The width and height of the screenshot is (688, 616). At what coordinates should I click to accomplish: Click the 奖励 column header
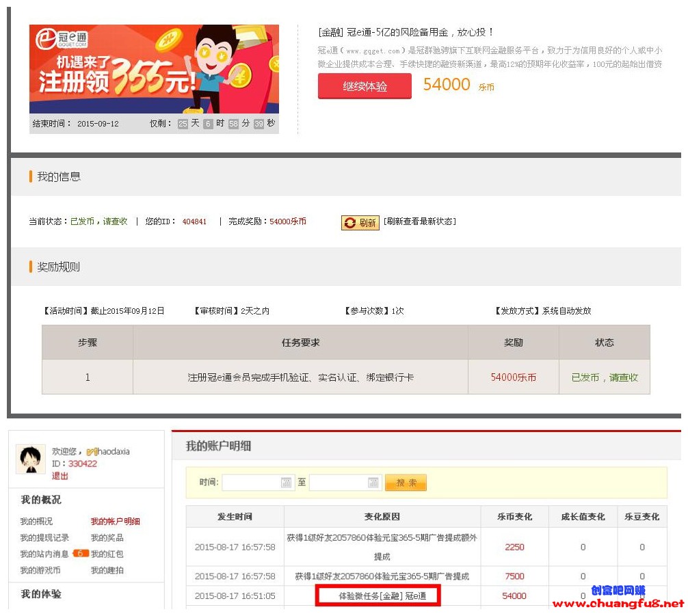(514, 343)
